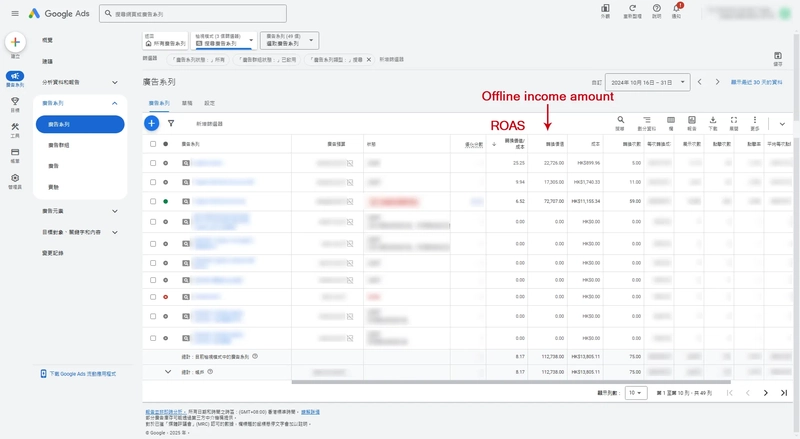
Task: Go to previous date range arrow
Action: click(x=699, y=82)
